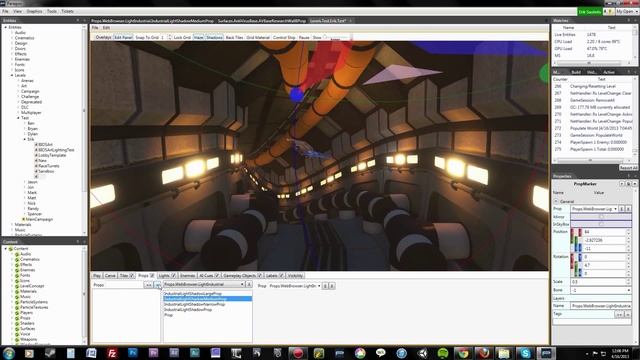Viewport: 640px width, 360px height.
Task: Open the View menu in main menu bar
Action: [17, 11]
